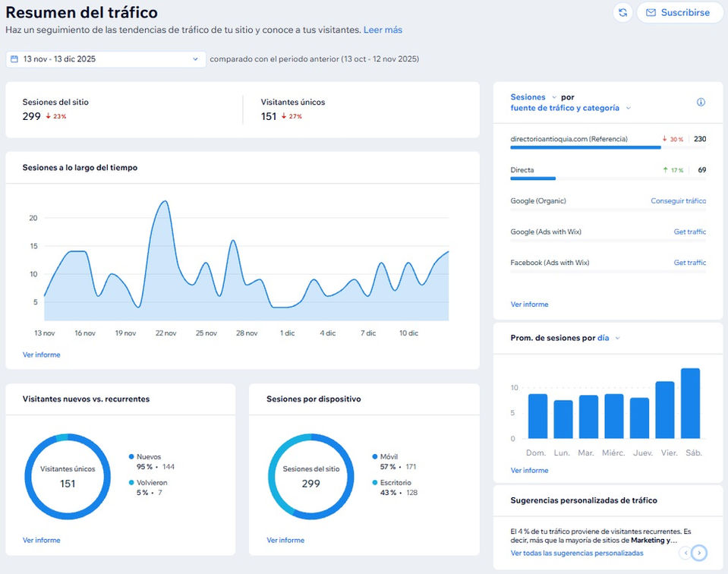Change the Prom. de sesiones por día dropdown

[x=608, y=338]
